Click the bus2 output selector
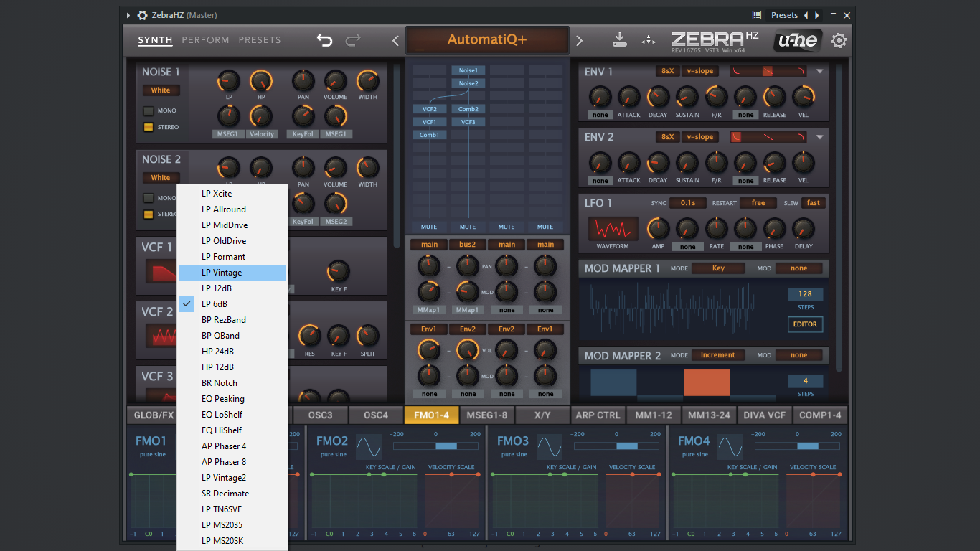This screenshot has width=980, height=551. (x=468, y=245)
